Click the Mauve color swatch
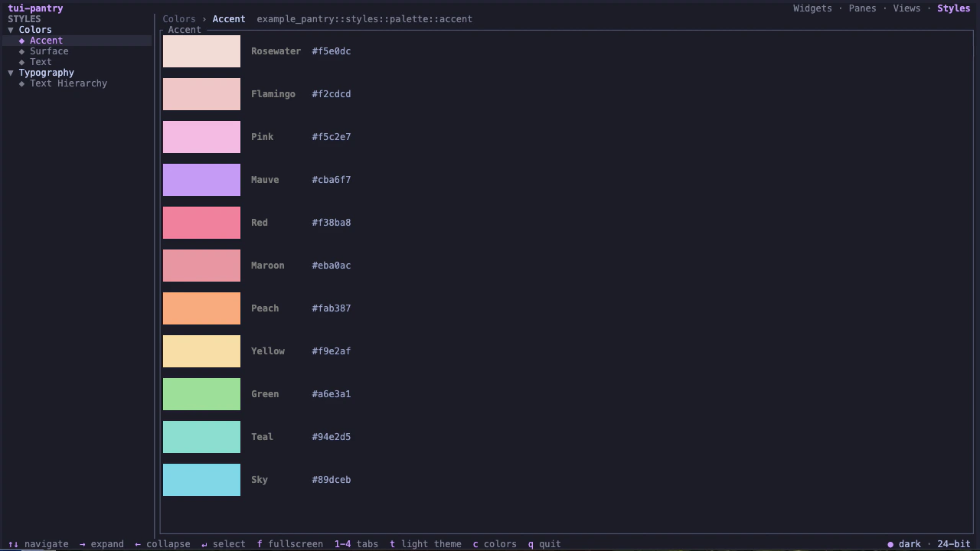 [x=201, y=180]
